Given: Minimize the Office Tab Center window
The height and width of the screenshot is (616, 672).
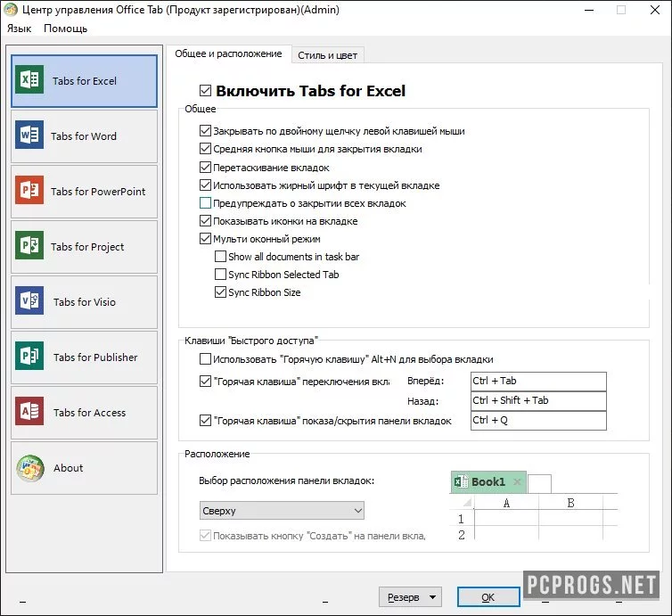Looking at the screenshot, I should point(589,10).
